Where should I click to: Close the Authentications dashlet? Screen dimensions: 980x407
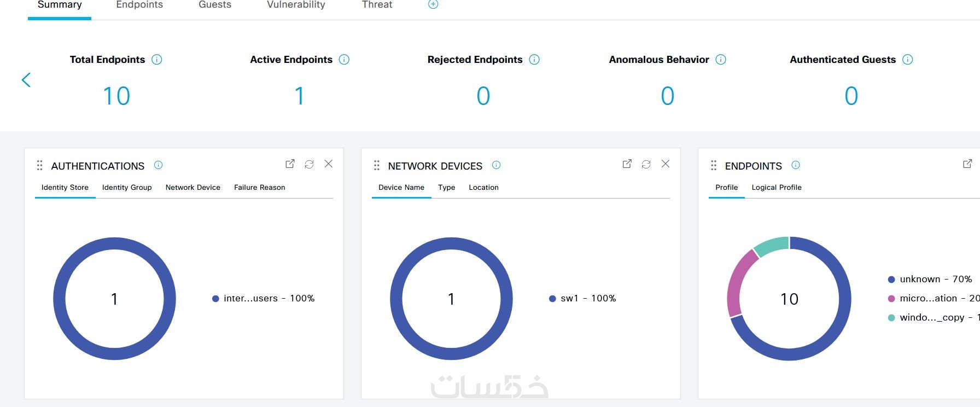pos(329,164)
